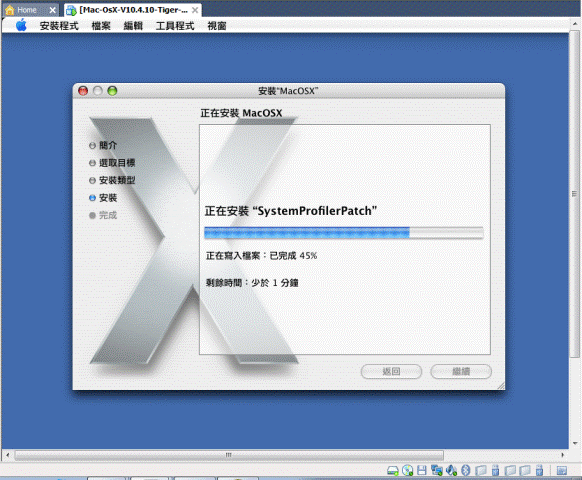Open the 安裝程式 menu
Viewport: 582px width, 480px height.
point(59,26)
